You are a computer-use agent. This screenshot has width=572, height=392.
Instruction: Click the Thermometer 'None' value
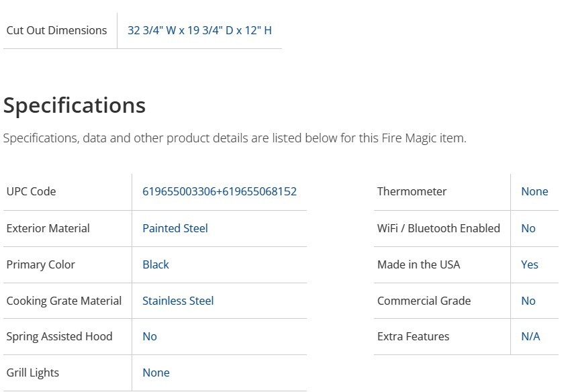click(534, 191)
